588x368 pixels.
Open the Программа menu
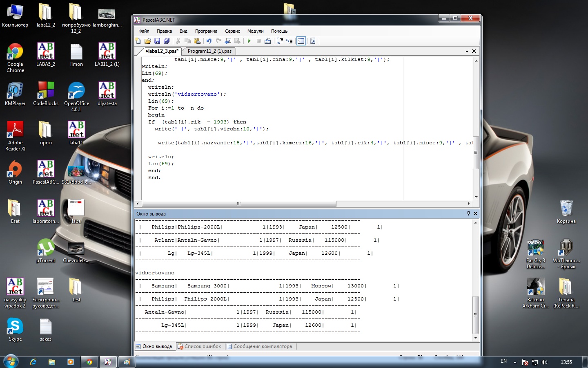tap(206, 31)
